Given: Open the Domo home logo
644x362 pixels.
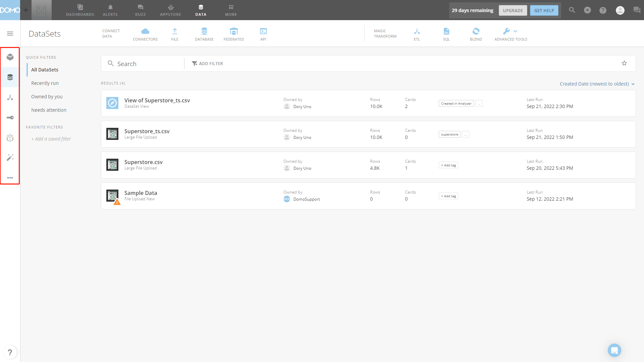Looking at the screenshot, I should (10, 10).
